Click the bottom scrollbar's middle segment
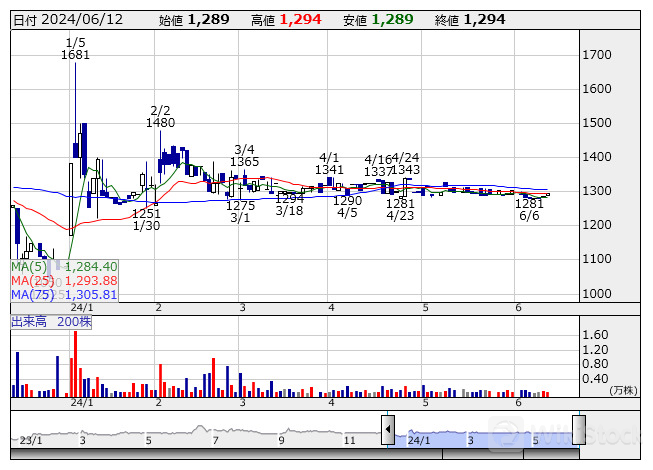Screen dimensions: 653x470 point(483,453)
